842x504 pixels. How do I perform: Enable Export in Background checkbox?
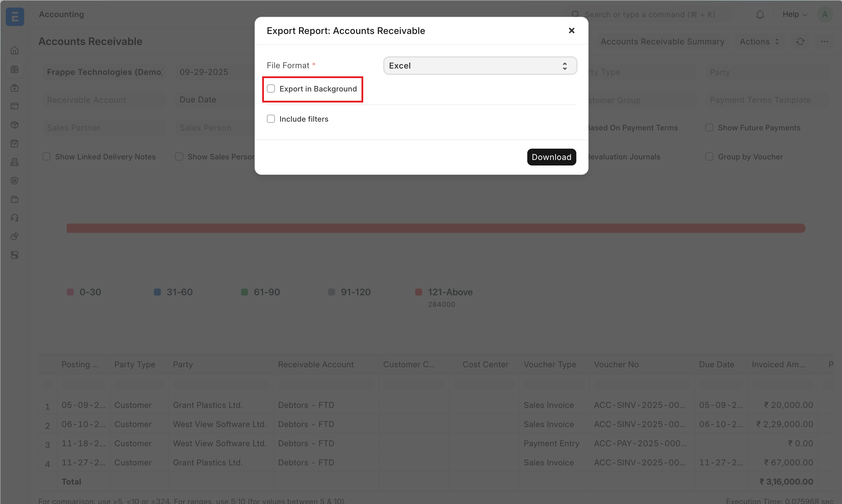(271, 89)
